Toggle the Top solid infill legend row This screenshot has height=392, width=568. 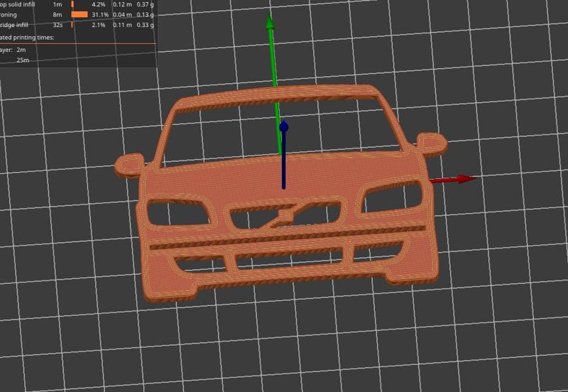[77, 5]
